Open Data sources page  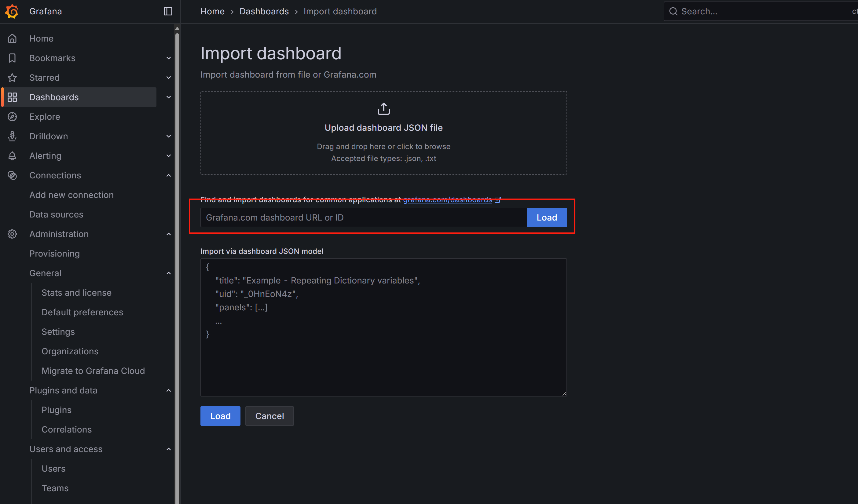56,214
